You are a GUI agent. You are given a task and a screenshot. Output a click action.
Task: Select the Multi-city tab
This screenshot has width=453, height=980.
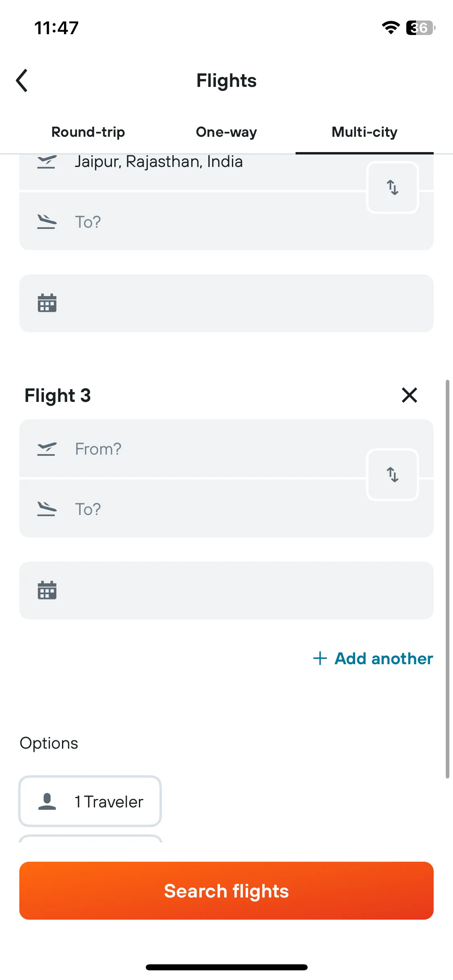click(x=364, y=132)
